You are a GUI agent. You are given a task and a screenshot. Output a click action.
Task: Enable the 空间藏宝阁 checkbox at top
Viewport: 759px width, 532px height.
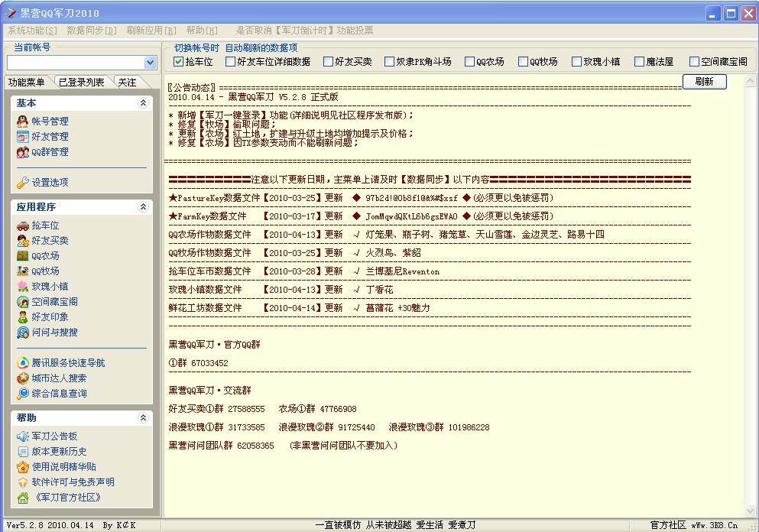(694, 61)
